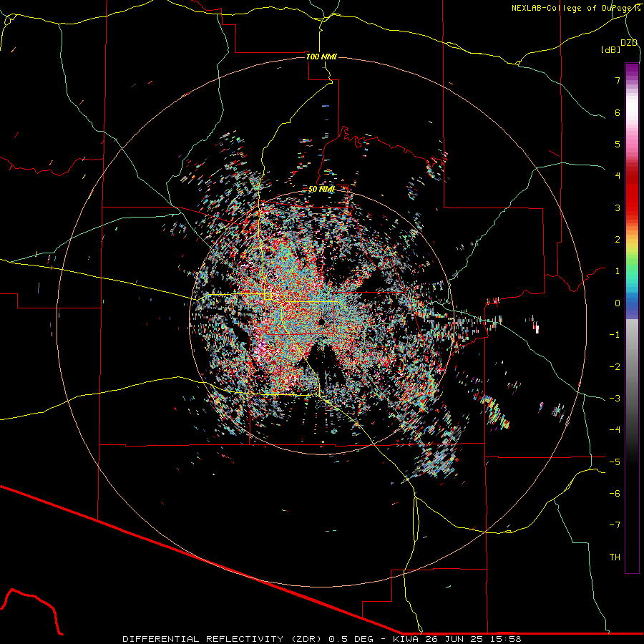Click the radar site dot at the center
644x644 pixels.
click(322, 321)
